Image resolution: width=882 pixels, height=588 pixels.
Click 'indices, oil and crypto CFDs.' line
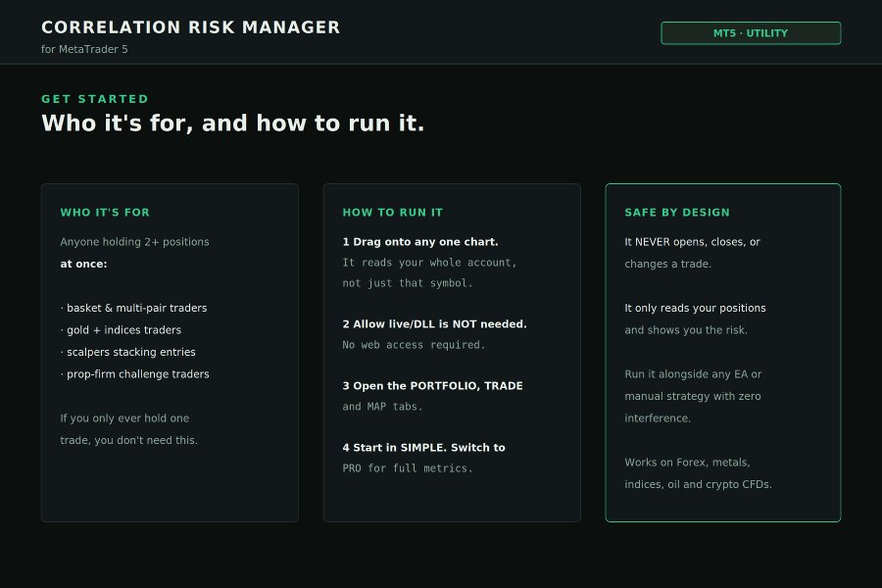[698, 484]
